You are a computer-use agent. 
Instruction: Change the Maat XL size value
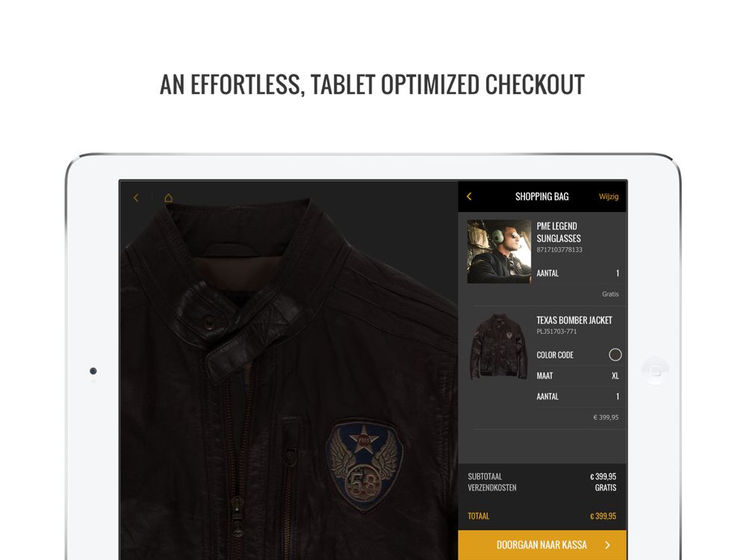click(615, 376)
